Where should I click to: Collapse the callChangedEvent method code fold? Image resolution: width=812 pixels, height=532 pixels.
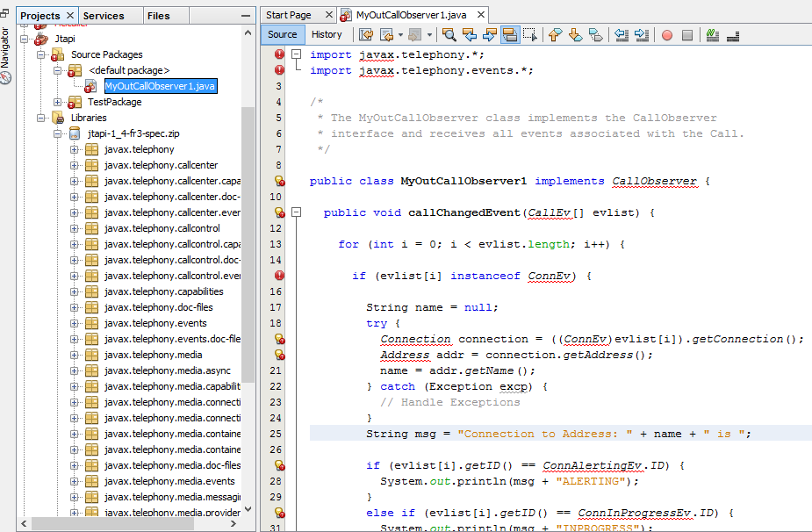[x=297, y=212]
